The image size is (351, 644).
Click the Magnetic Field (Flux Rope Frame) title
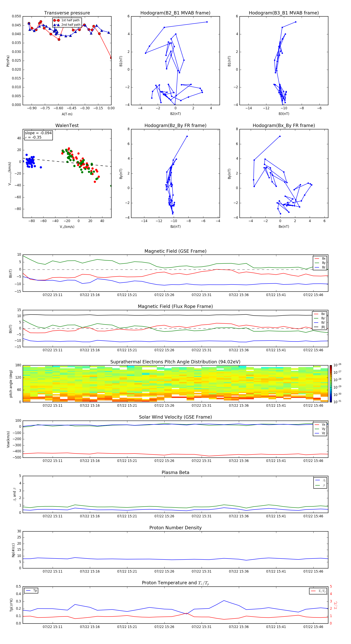(x=175, y=307)
